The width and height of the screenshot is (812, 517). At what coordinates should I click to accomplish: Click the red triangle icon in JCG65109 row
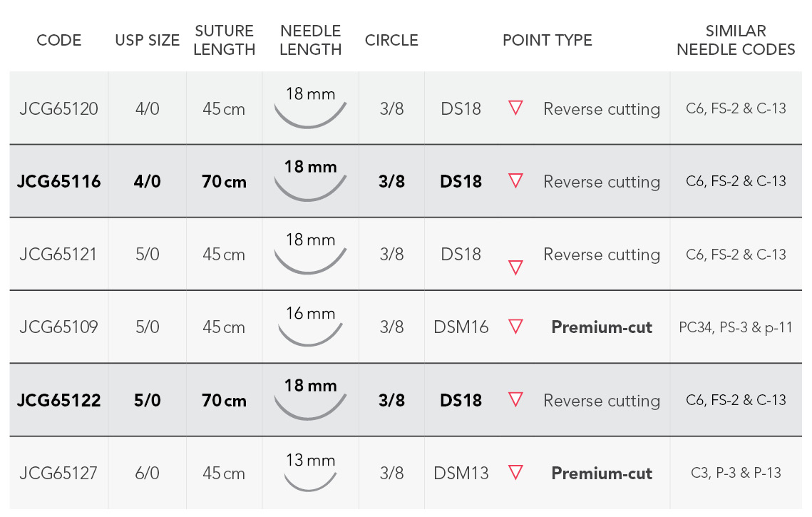click(x=515, y=327)
